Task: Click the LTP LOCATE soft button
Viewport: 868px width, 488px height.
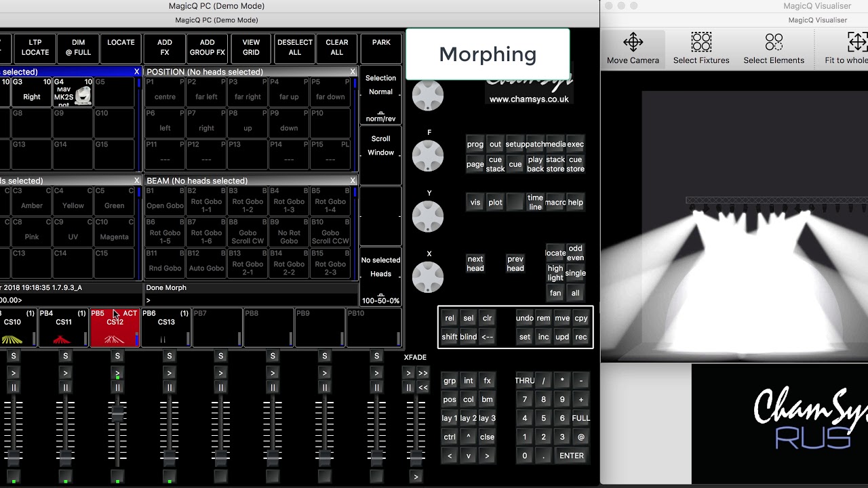Action: (x=35, y=47)
